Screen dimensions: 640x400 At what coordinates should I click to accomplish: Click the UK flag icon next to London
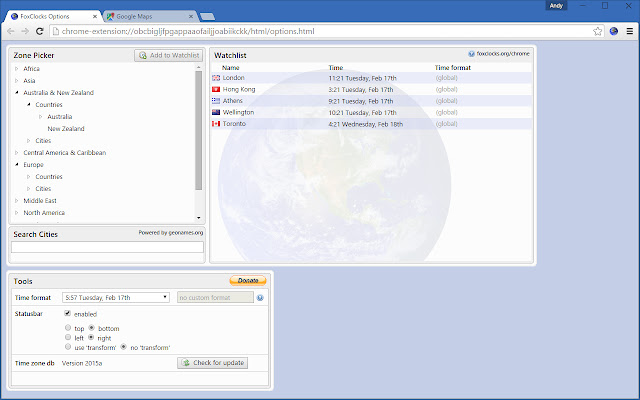[x=216, y=77]
